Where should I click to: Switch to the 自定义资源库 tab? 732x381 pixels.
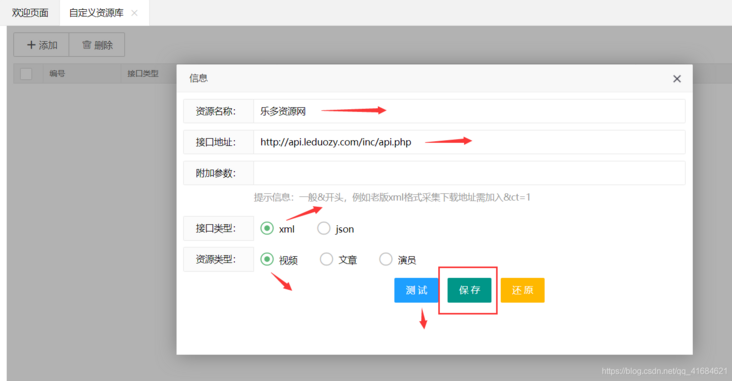pos(96,13)
